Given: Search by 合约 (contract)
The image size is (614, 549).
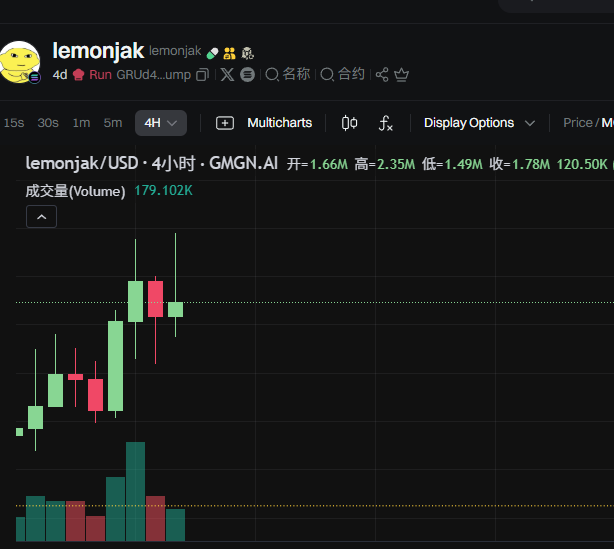Looking at the screenshot, I should [343, 74].
